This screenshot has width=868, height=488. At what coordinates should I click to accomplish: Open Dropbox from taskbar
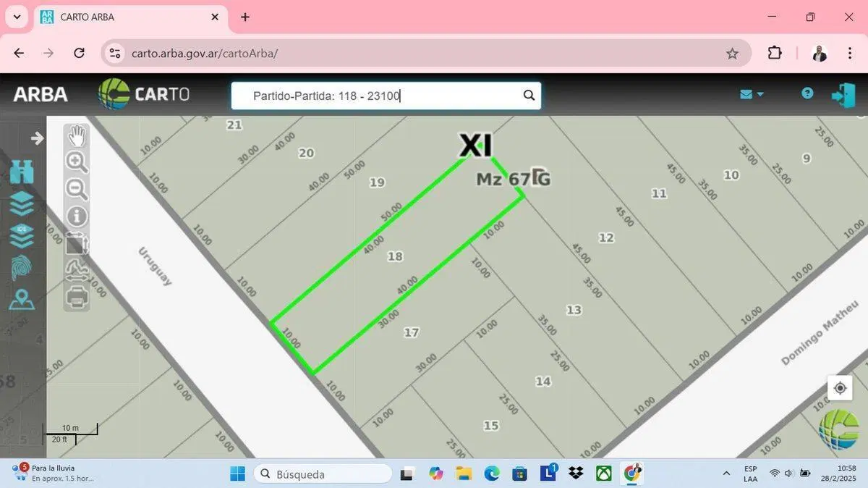[576, 474]
